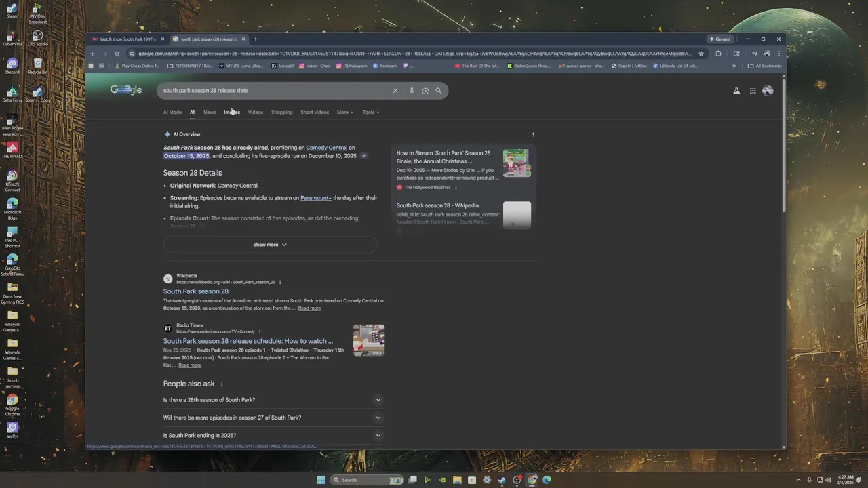This screenshot has width=868, height=488.
Task: Open Radio Times release schedule result
Action: click(248, 341)
